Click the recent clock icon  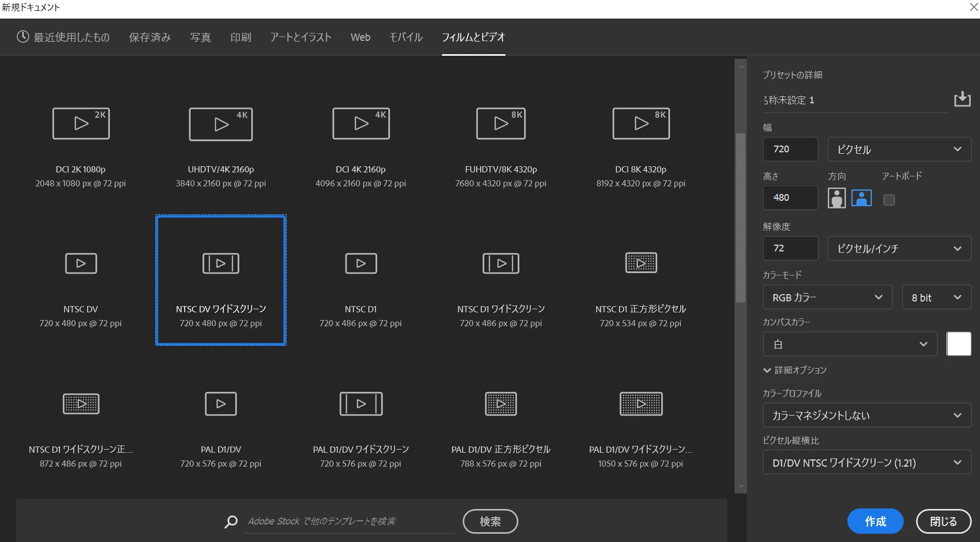coord(23,37)
